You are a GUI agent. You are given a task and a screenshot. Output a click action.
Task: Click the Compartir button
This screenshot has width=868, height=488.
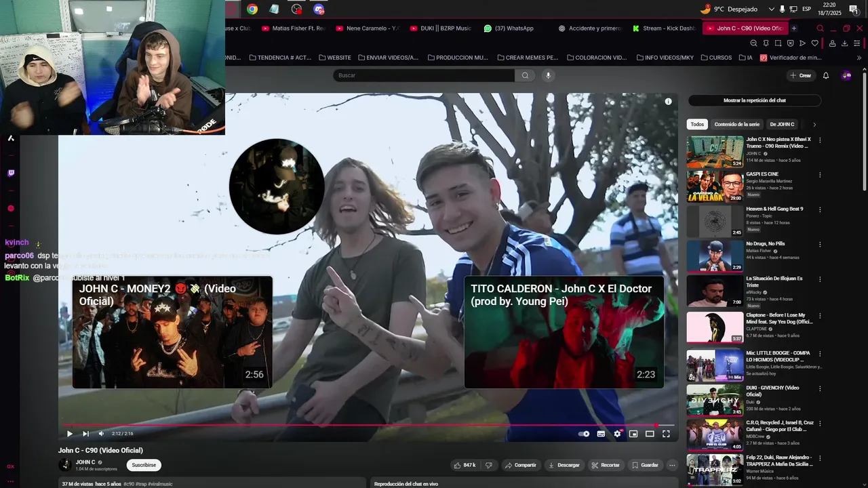tap(520, 465)
